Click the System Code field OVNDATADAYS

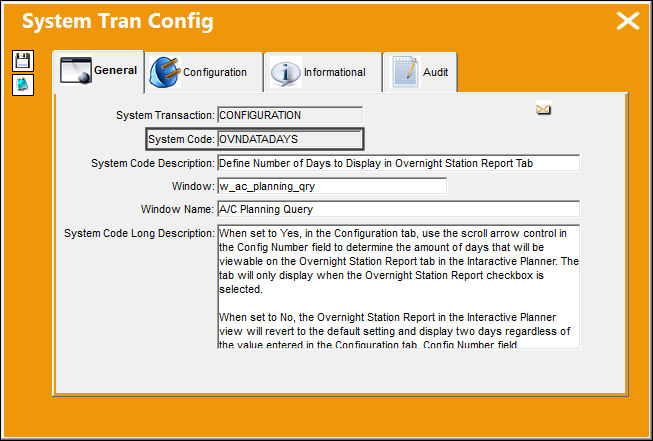(x=290, y=139)
